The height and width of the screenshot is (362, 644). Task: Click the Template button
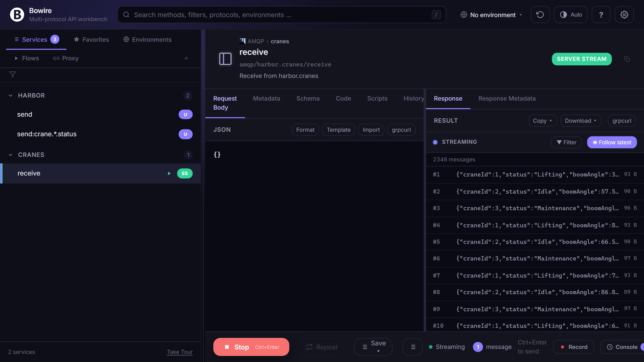[x=339, y=130]
